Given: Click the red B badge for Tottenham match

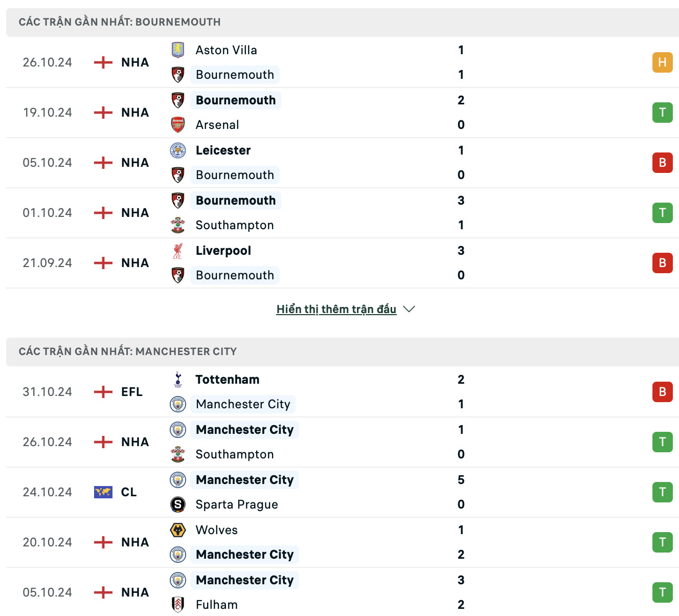Looking at the screenshot, I should tap(662, 392).
